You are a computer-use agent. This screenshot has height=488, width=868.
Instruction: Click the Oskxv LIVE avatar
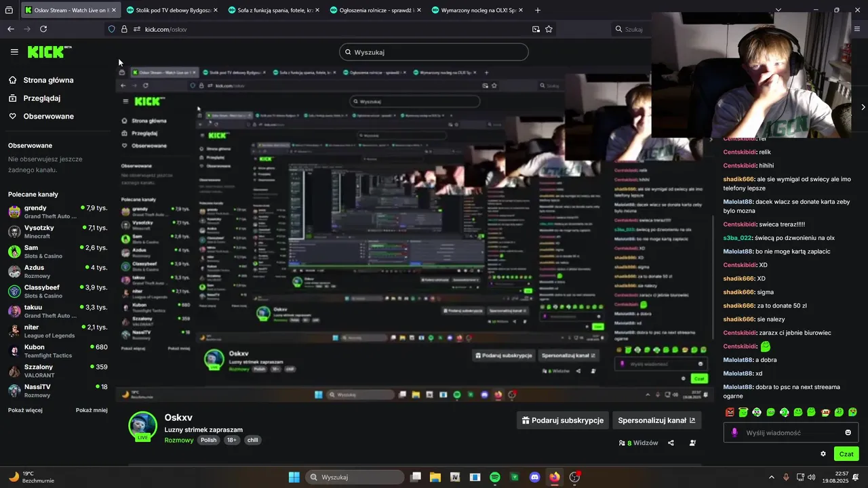tap(142, 426)
